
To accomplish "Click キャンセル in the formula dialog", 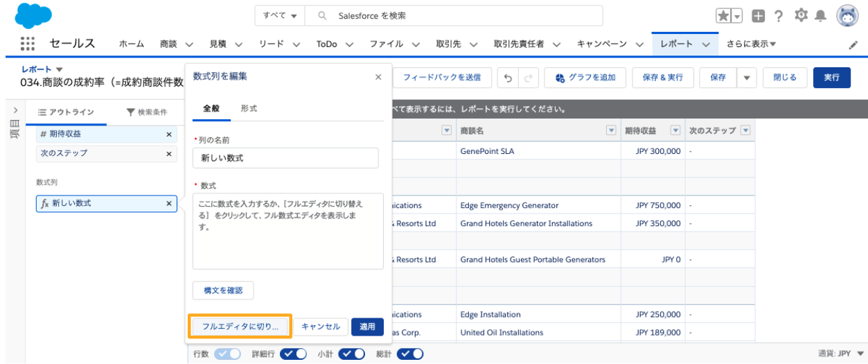I will 321,326.
